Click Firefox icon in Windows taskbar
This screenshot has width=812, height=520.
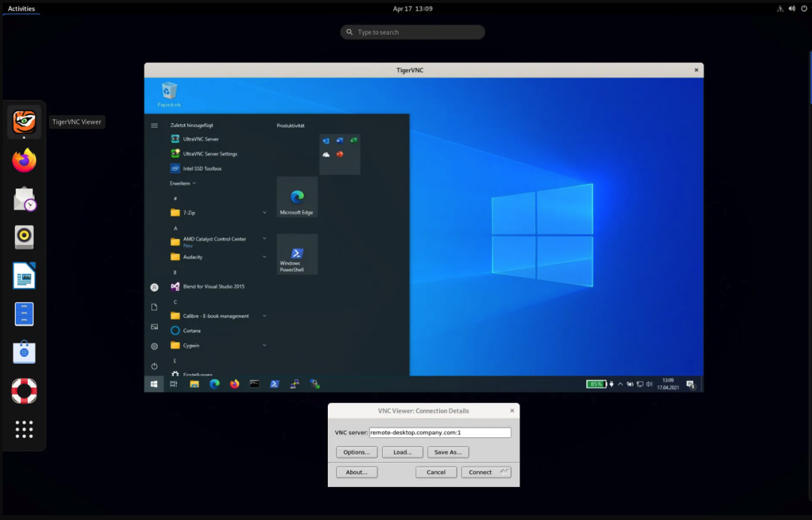pos(235,384)
